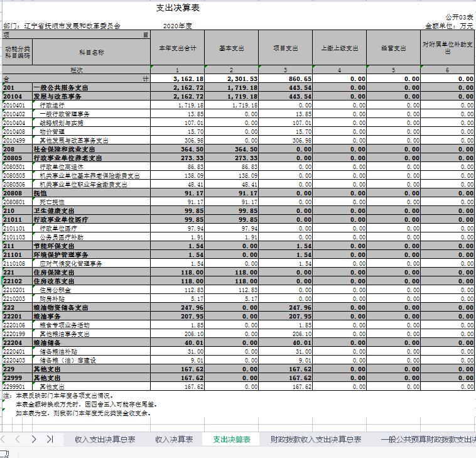The image size is (476, 458).
Task: Select the 本年支出合计 column header cell
Action: 178,48
